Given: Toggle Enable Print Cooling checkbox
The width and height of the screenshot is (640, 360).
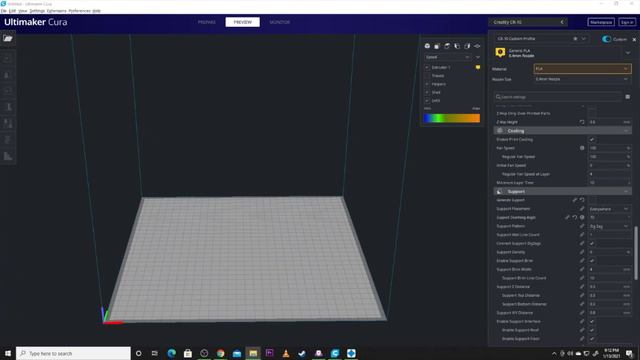Looking at the screenshot, I should 592,140.
